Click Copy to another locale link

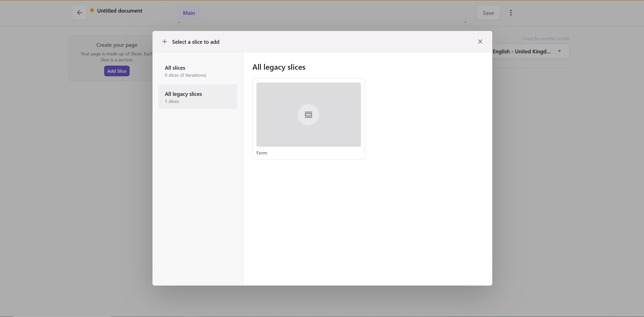[x=546, y=38]
